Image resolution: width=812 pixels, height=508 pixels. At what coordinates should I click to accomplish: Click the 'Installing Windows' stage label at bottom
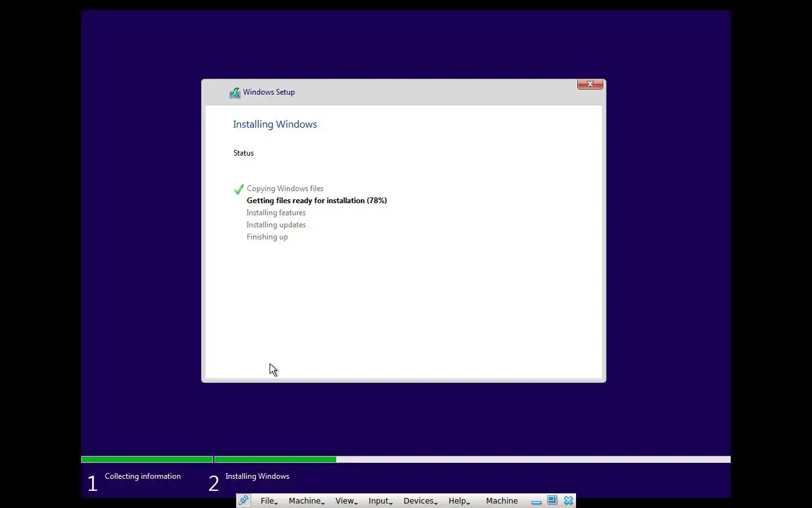click(257, 476)
